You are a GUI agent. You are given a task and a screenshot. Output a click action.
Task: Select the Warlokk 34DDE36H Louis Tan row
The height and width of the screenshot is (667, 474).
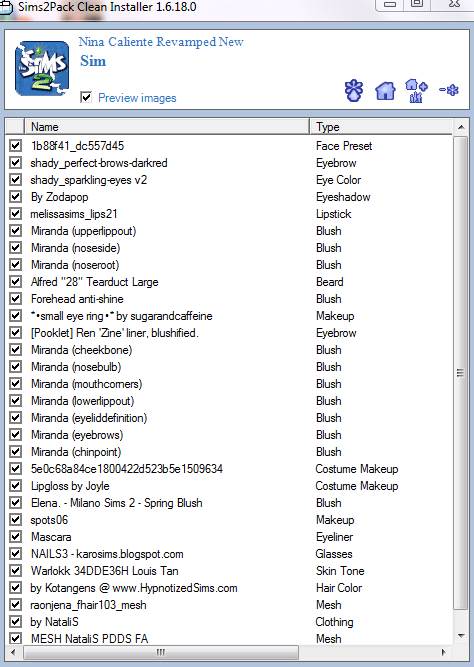coord(230,570)
